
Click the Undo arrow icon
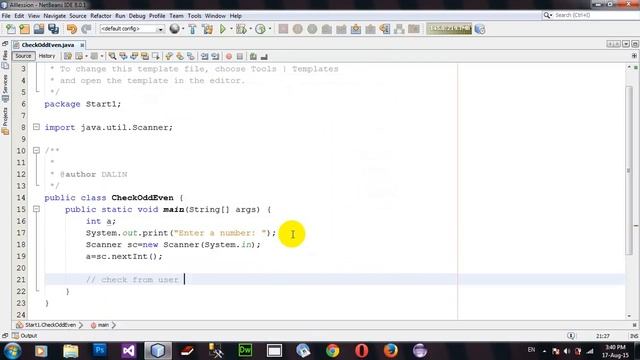click(x=72, y=29)
